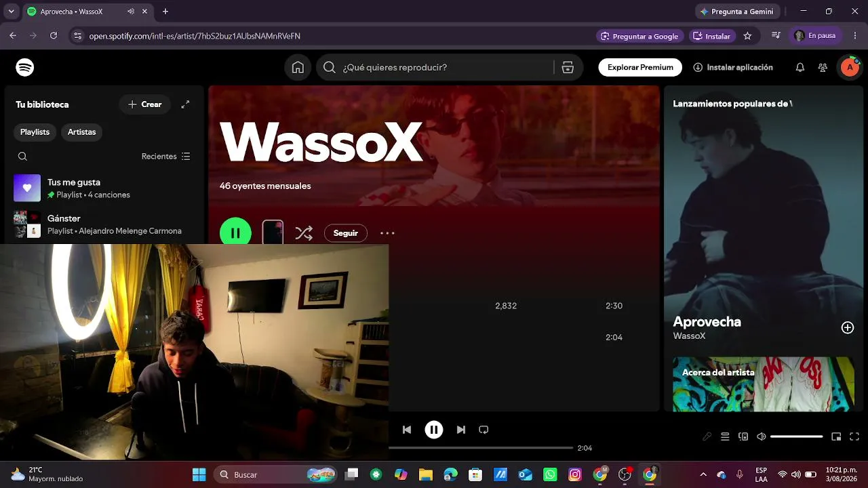Open Instagram from the taskbar

coord(575,474)
